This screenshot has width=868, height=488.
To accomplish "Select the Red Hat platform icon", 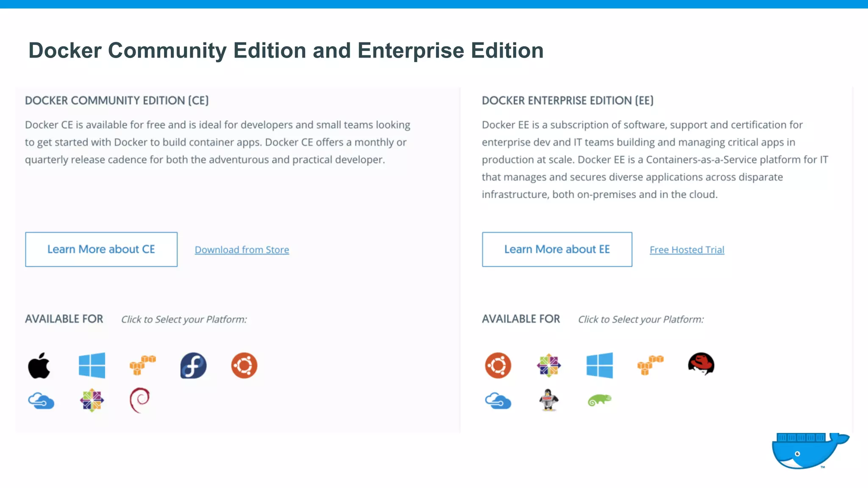I will pyautogui.click(x=701, y=364).
